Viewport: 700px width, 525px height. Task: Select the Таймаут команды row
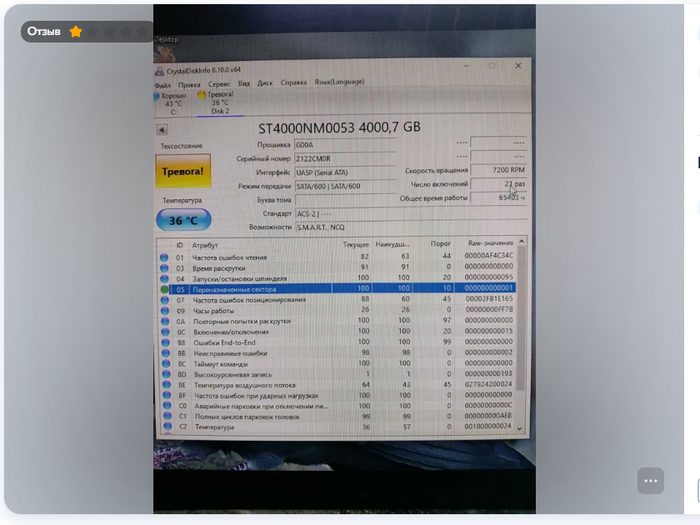click(x=339, y=363)
